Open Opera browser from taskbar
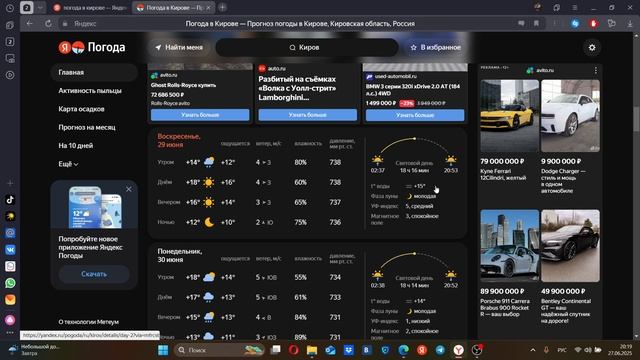This screenshot has height=360, width=640. 293,350
